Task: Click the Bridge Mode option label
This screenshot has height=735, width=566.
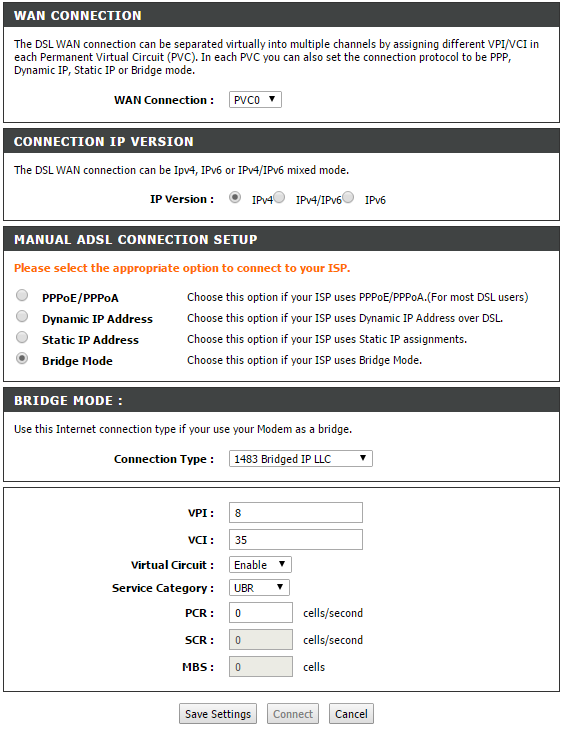Action: click(x=77, y=361)
